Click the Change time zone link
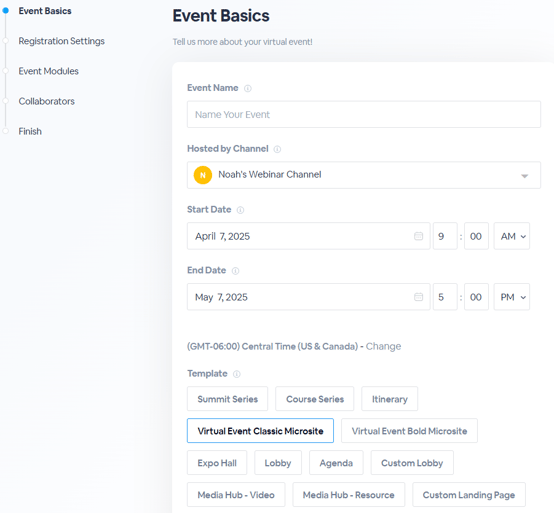554x513 pixels. 383,346
